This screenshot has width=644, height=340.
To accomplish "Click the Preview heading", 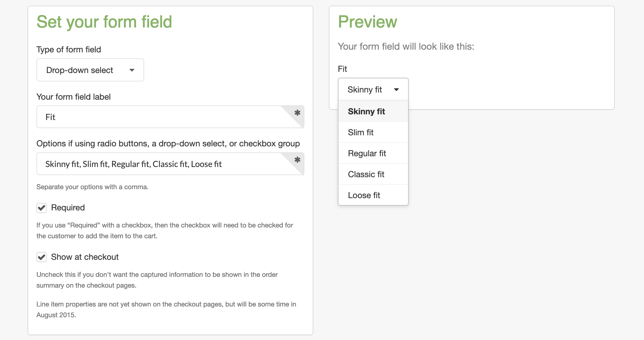I will [367, 22].
